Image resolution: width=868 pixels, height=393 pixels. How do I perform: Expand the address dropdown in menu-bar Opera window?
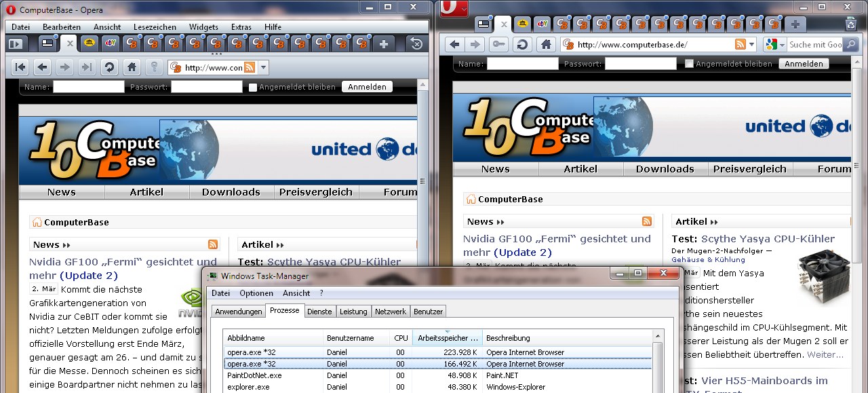pyautogui.click(x=263, y=68)
